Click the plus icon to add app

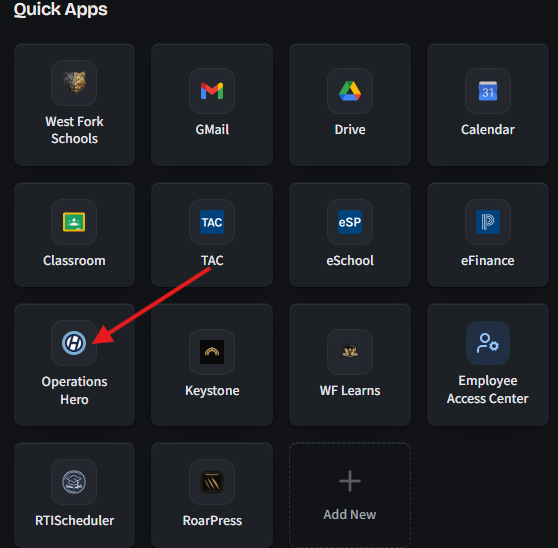pyautogui.click(x=350, y=481)
